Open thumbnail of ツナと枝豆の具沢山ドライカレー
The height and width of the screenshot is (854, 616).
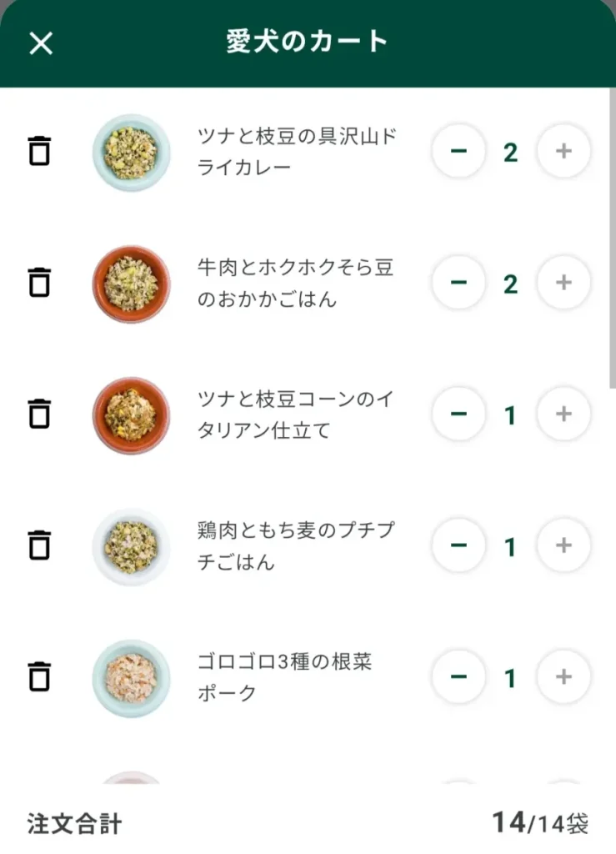[x=131, y=153]
